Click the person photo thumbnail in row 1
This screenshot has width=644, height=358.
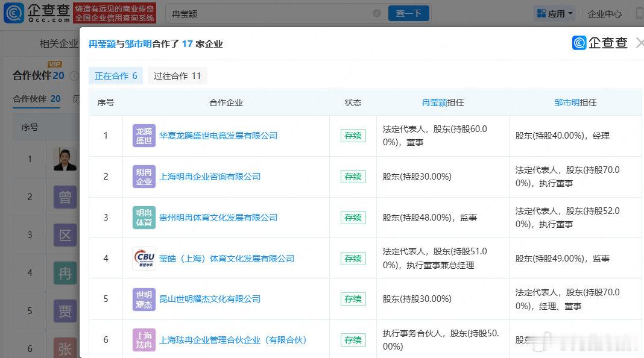[65, 159]
